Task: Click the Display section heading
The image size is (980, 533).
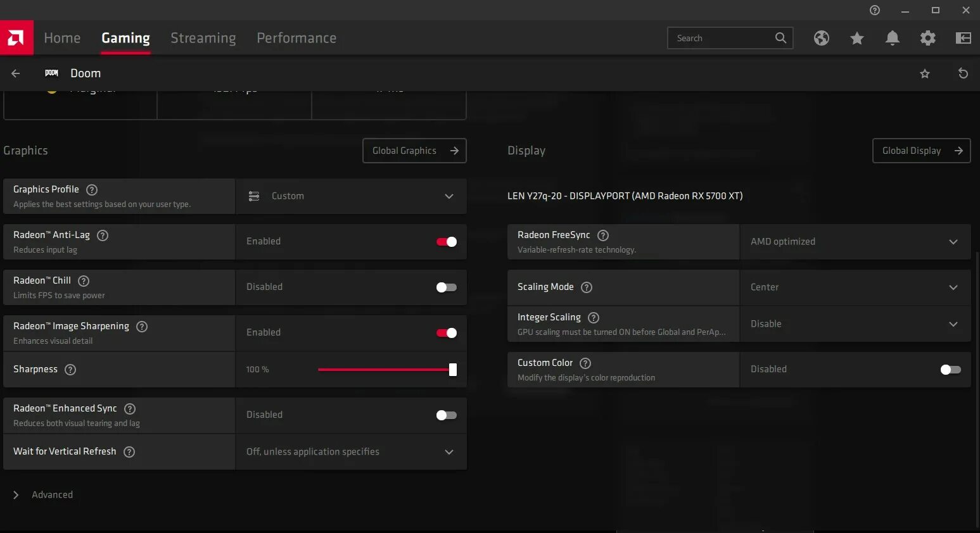Action: point(526,151)
